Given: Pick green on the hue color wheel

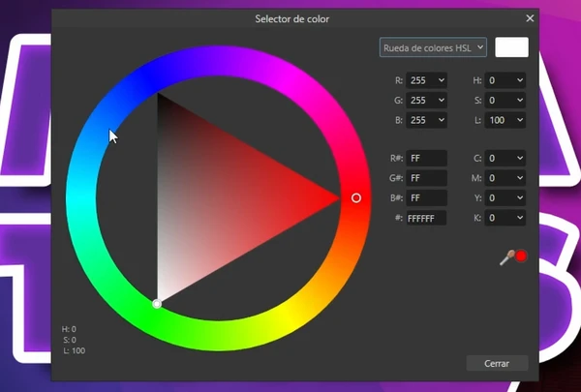Looking at the screenshot, I should [x=150, y=317].
